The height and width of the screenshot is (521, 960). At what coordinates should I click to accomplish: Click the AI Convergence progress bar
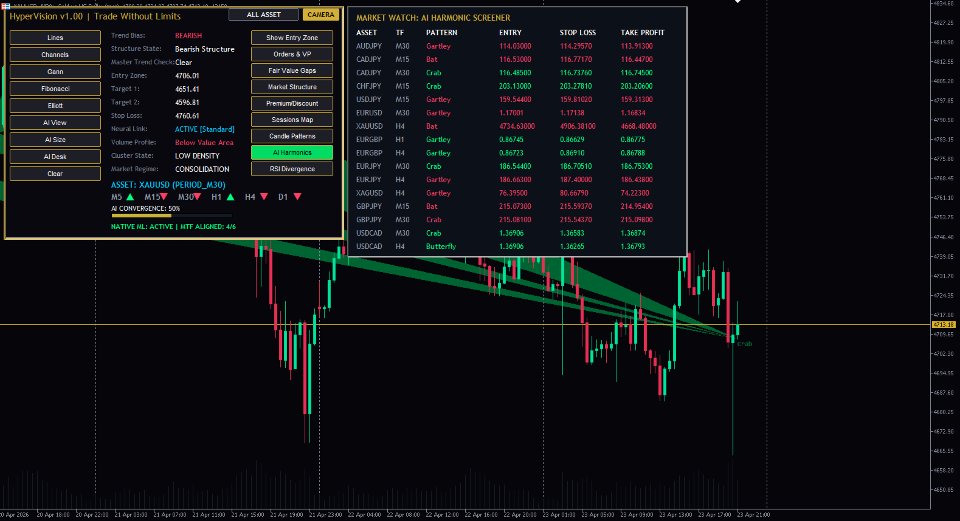tap(171, 216)
